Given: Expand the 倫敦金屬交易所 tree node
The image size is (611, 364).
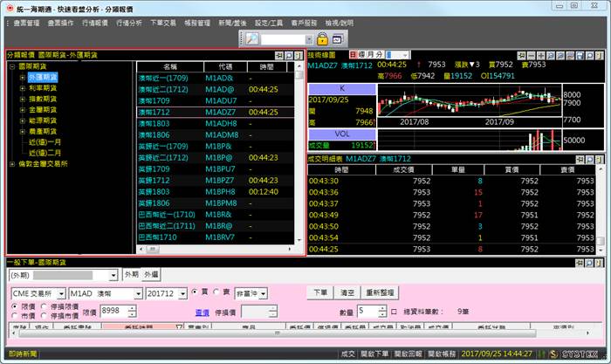Looking at the screenshot, I should click(12, 164).
